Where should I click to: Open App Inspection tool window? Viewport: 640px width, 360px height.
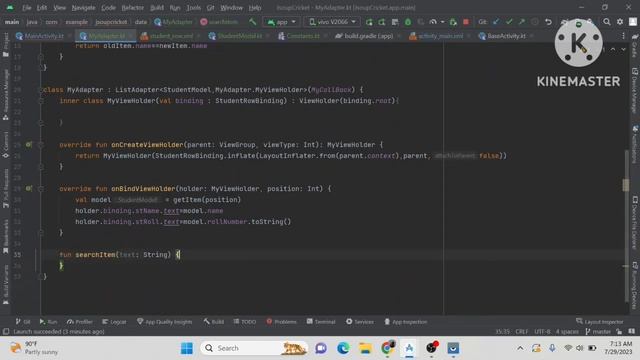(x=406, y=322)
